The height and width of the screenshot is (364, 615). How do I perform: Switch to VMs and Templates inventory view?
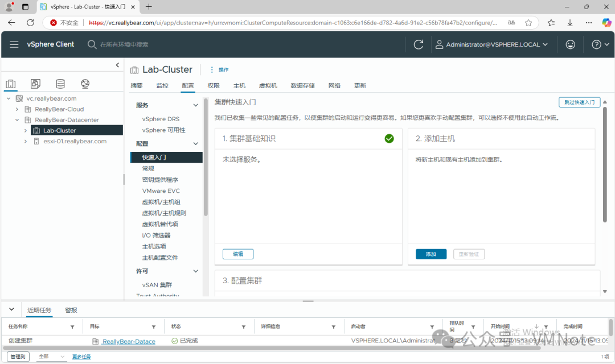pyautogui.click(x=35, y=84)
